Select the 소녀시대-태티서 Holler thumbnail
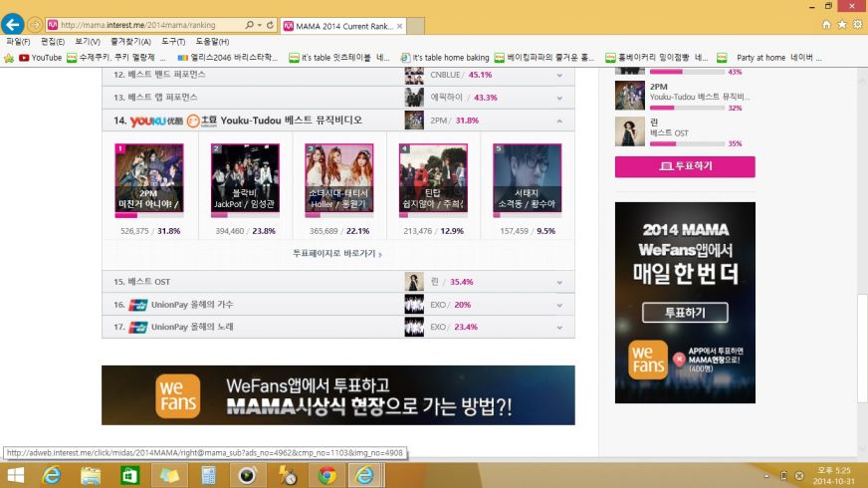 338,178
